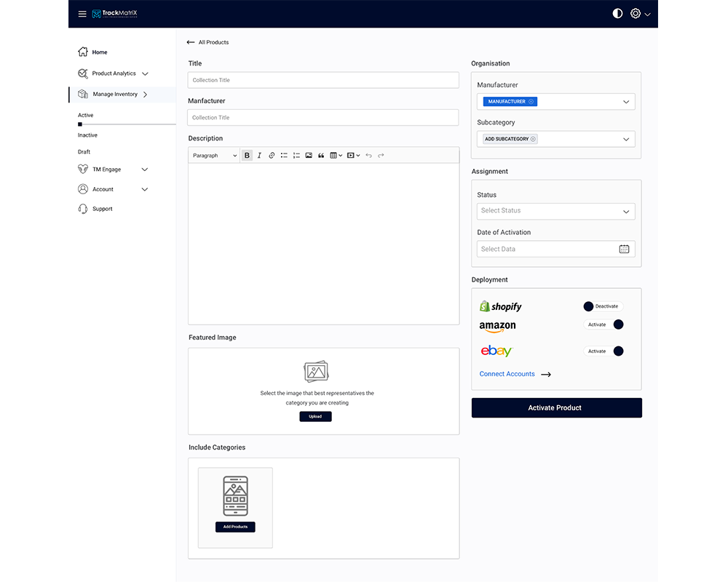Toggle the dark mode contrast icon
The image size is (728, 582).
[617, 14]
